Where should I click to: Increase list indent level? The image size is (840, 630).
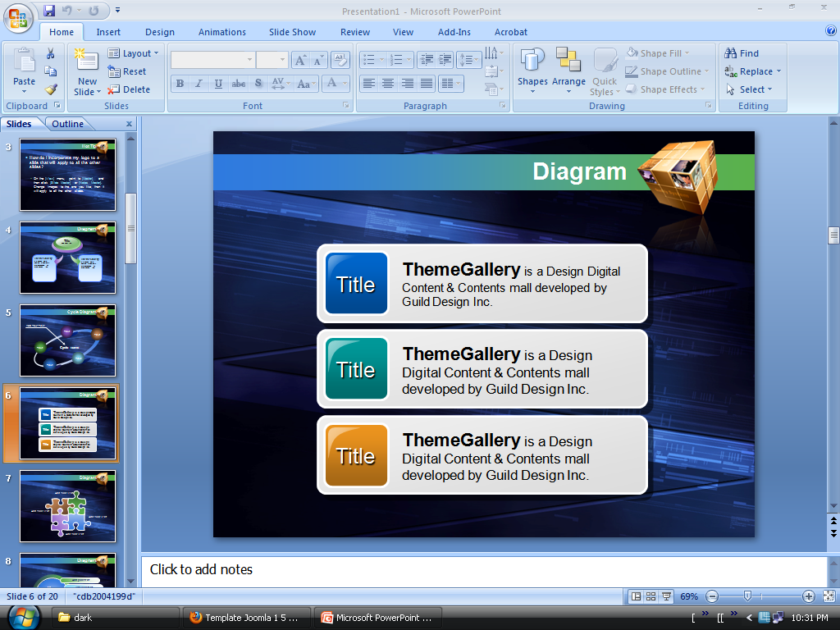tap(445, 60)
